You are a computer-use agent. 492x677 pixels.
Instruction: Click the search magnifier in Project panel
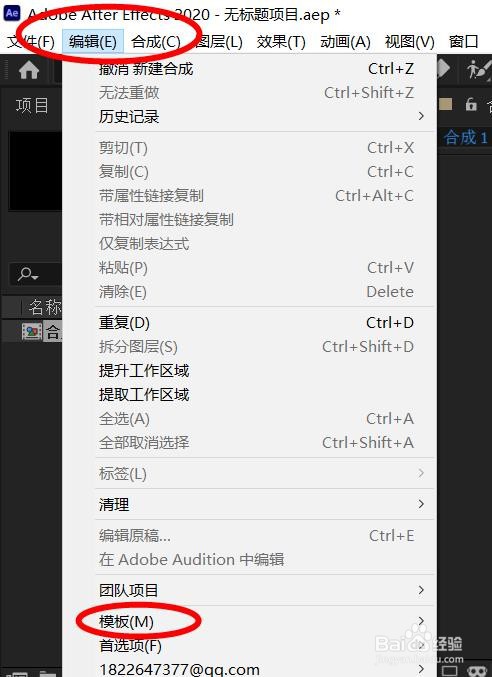pyautogui.click(x=28, y=274)
